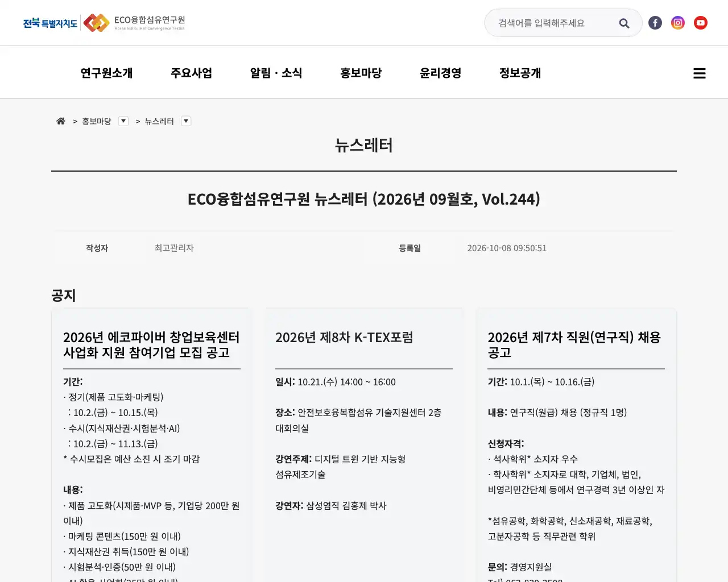This screenshot has width=728, height=582.
Task: Click the 작성자 label
Action: [x=97, y=248]
